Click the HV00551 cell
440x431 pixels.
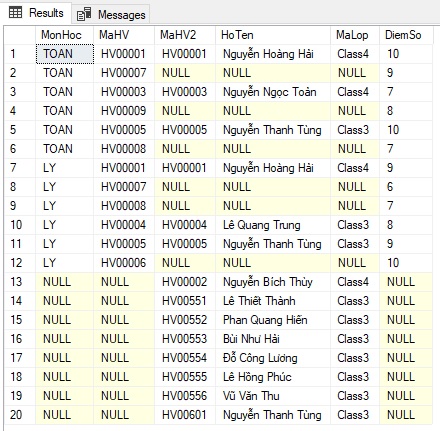(185, 301)
